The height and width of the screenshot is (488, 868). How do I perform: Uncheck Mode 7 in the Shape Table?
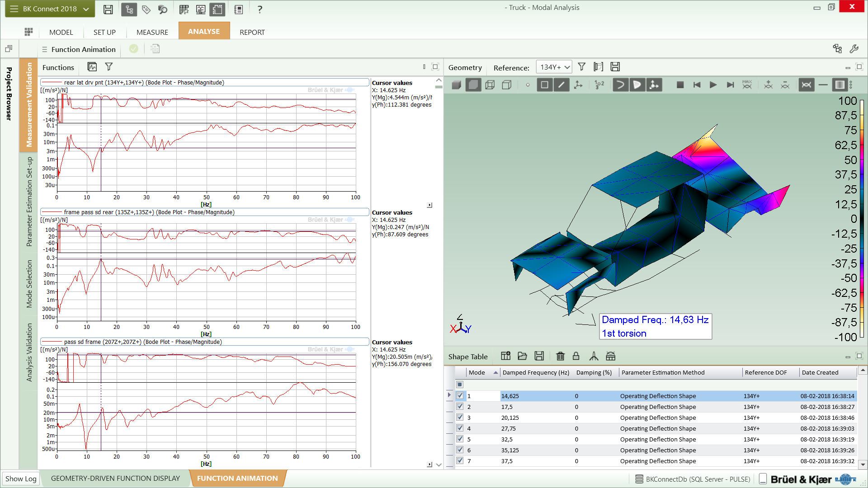pos(460,461)
